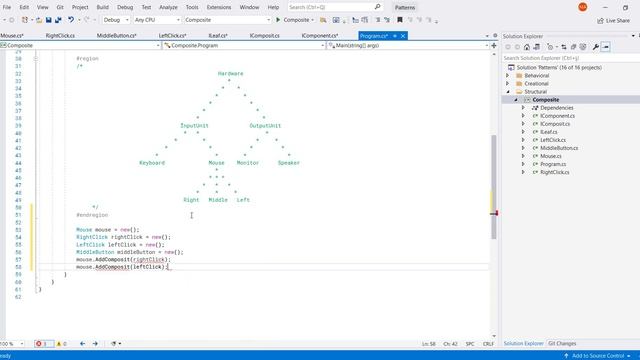Viewport: 640px width, 360px height.
Task: Open the Edit menu
Action: 24,7
